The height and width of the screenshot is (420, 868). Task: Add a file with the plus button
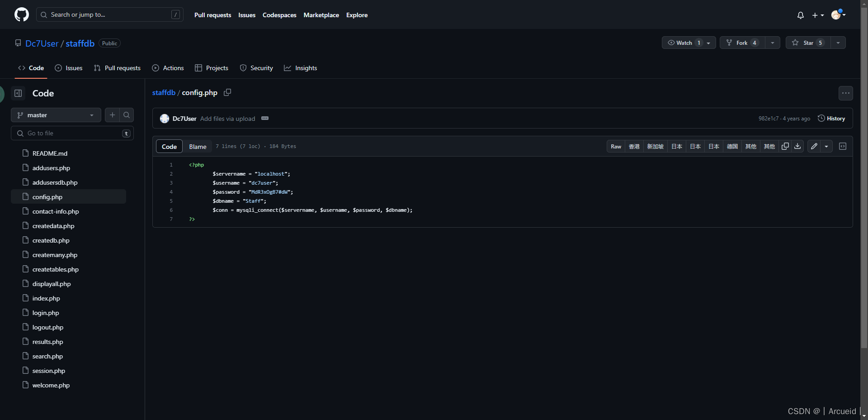(113, 115)
